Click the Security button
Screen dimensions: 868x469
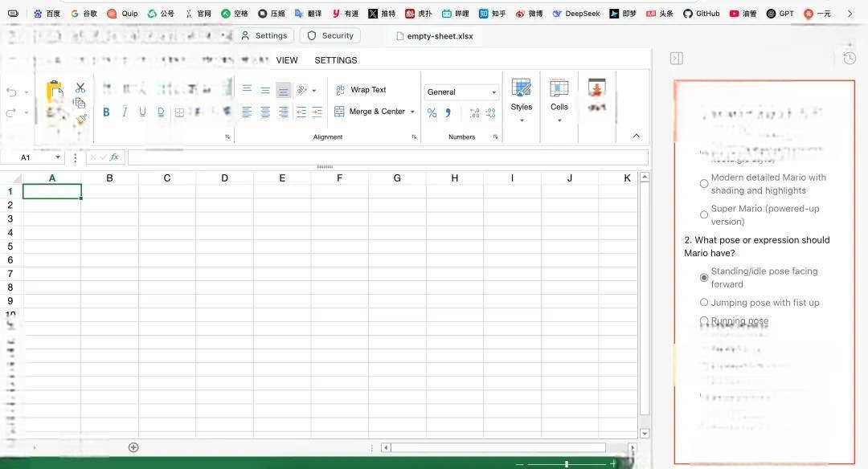(330, 35)
